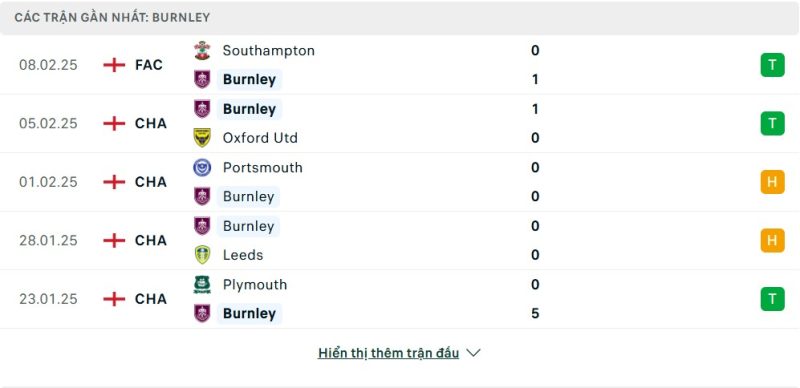Viewport: 800px width, 388px height.
Task: Click the score 5 in Plymouth match
Action: coord(535,313)
